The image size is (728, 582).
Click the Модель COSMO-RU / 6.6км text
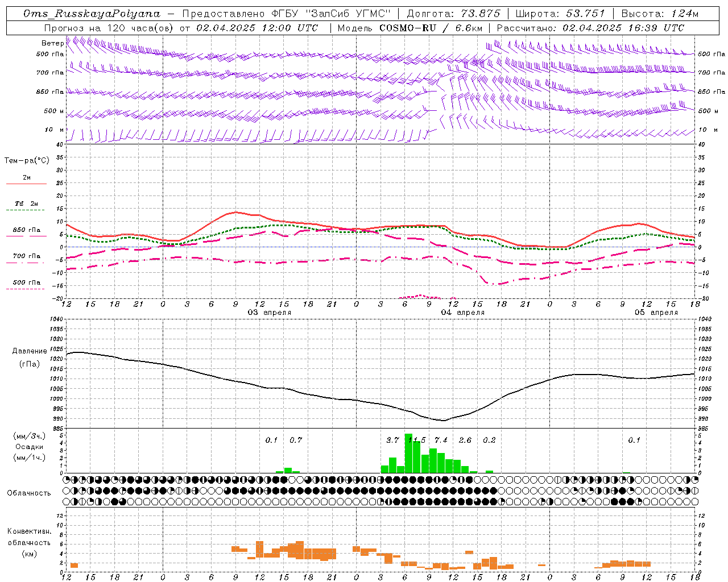[410, 28]
